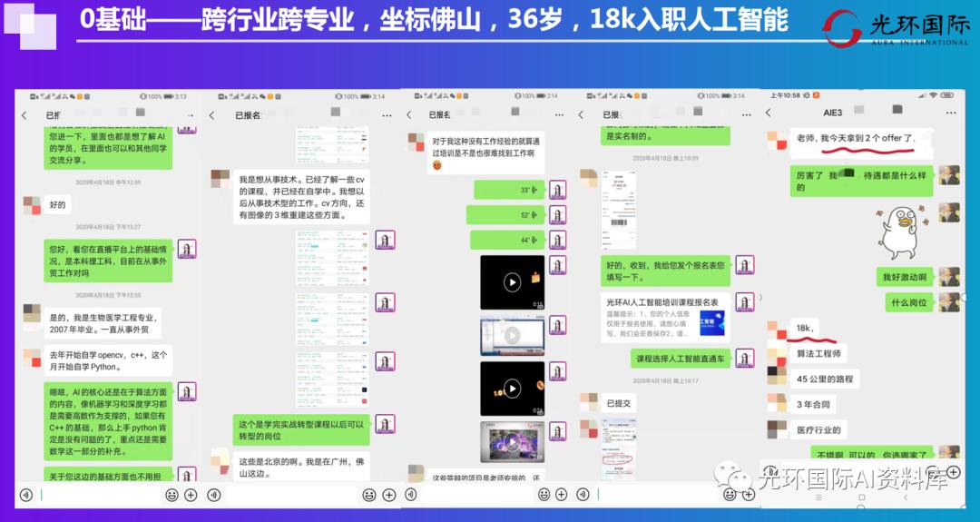This screenshot has height=522, width=980.
Task: Tap message 对于我这种没有工作经验的
Action: 485,152
